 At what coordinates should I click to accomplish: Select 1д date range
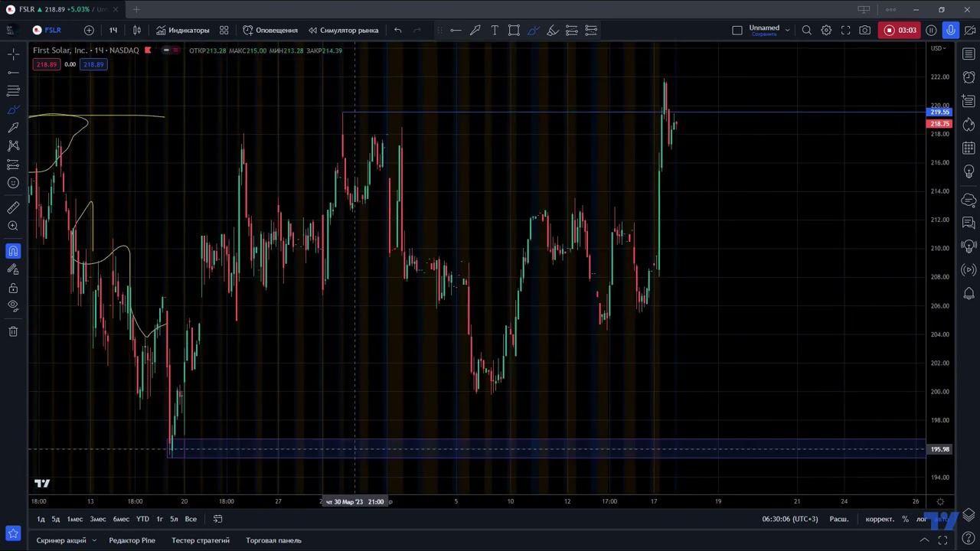[41, 519]
